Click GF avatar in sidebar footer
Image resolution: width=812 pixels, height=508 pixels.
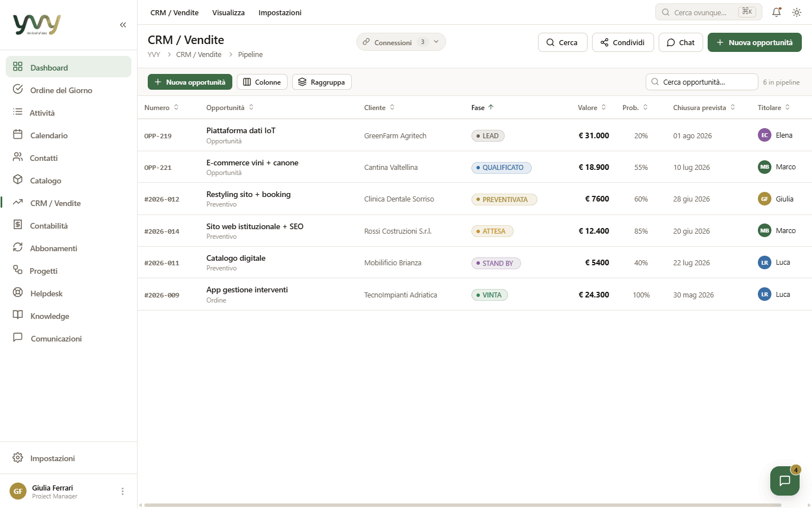pos(18,491)
